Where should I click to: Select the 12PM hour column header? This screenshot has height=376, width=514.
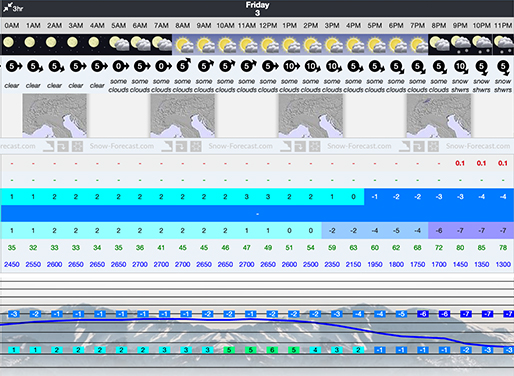pyautogui.click(x=268, y=25)
